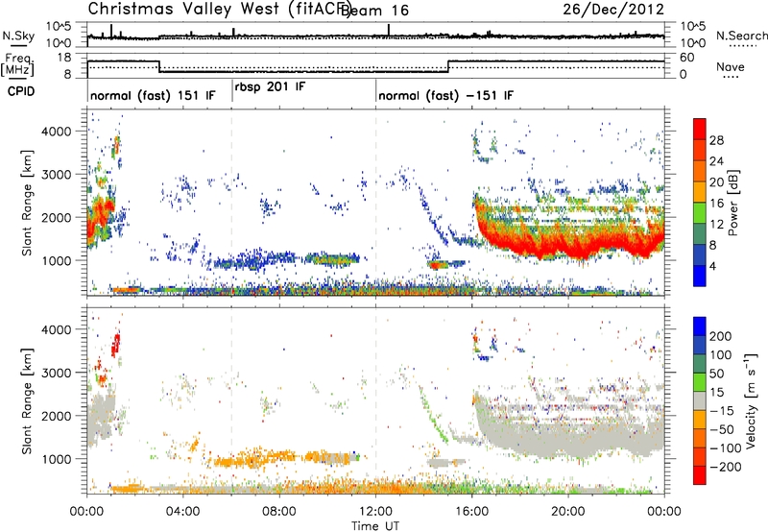Click the '1000' tick on velocity panel

click(x=56, y=459)
